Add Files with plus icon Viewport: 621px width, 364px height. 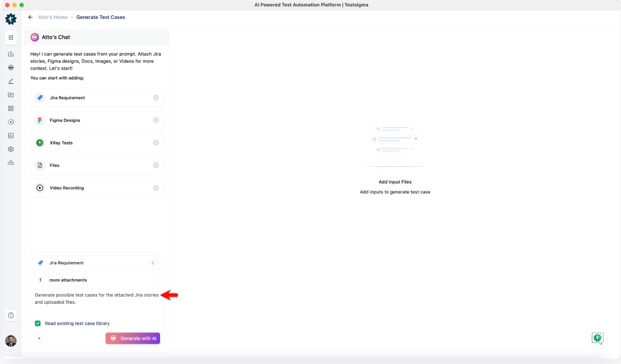pos(156,165)
